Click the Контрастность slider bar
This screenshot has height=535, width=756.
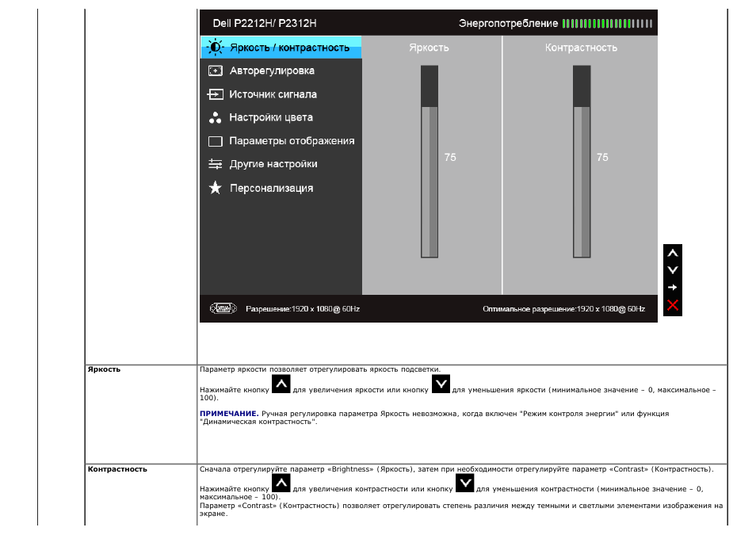[x=582, y=162]
